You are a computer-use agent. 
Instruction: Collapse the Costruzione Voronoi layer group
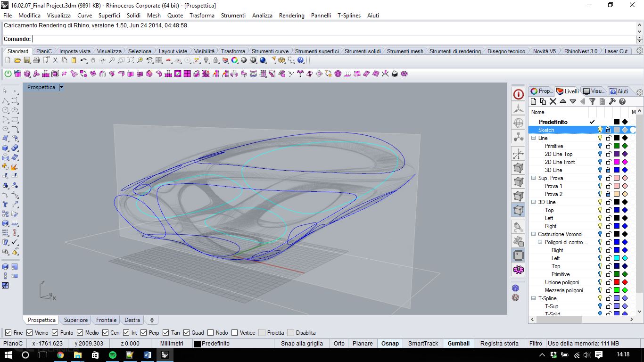pyautogui.click(x=533, y=234)
